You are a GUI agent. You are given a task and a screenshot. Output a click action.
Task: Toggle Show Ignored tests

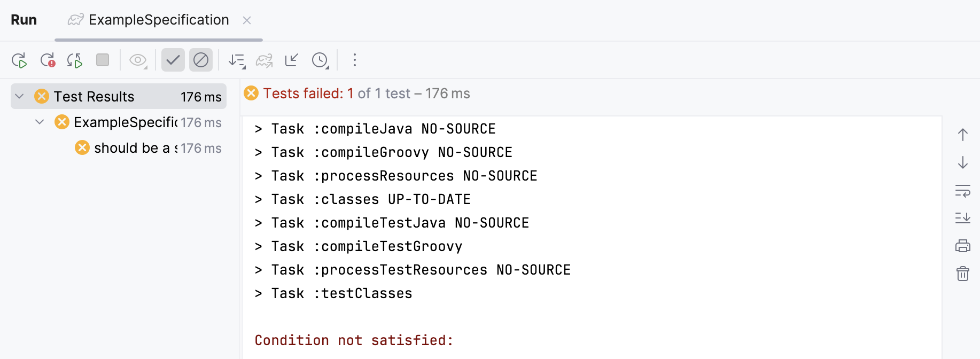201,60
